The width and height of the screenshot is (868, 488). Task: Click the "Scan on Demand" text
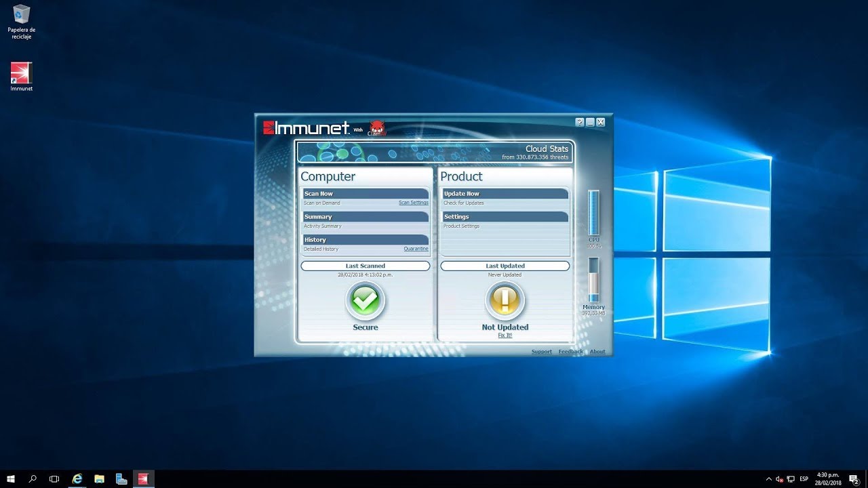[322, 203]
